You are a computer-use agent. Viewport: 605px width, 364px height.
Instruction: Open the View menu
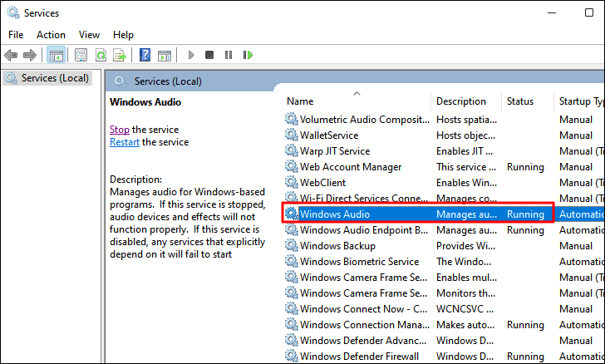(89, 35)
